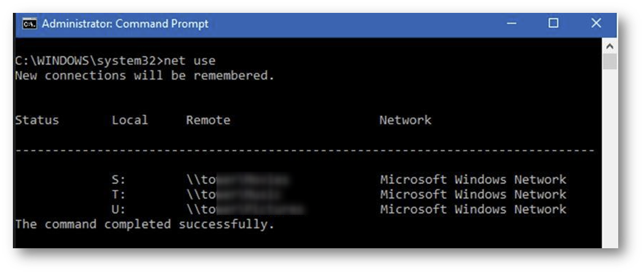
Task: Click the Local column header
Action: point(130,120)
